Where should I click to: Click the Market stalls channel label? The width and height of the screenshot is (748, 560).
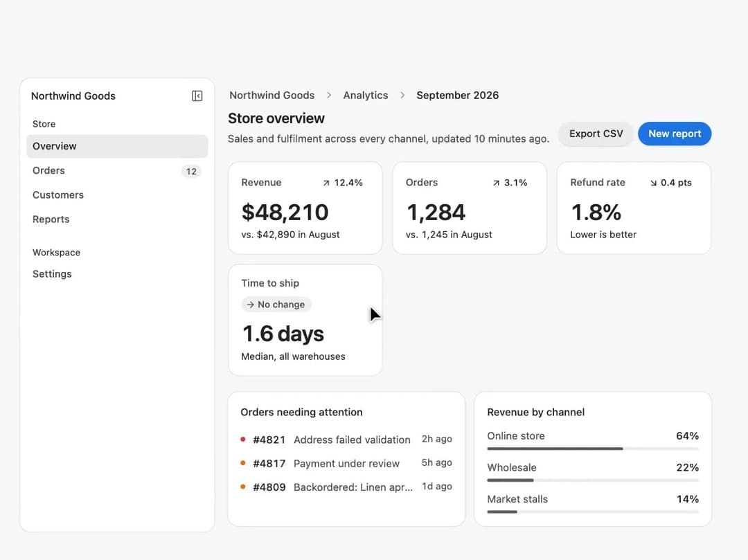click(x=517, y=499)
